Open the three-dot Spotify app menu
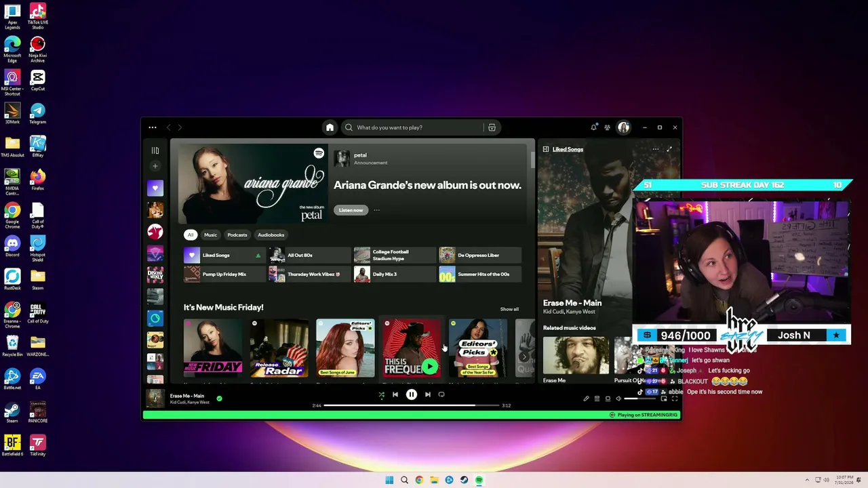 (x=153, y=127)
